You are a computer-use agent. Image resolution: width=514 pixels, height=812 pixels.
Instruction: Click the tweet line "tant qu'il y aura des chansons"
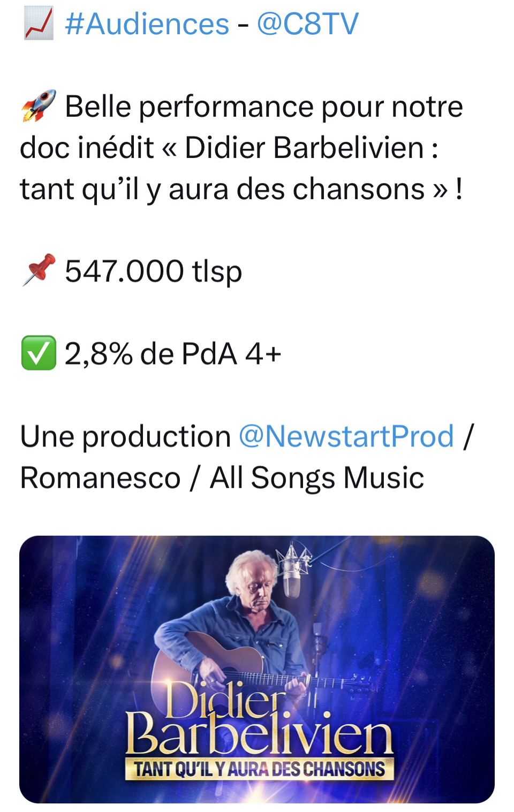[241, 189]
